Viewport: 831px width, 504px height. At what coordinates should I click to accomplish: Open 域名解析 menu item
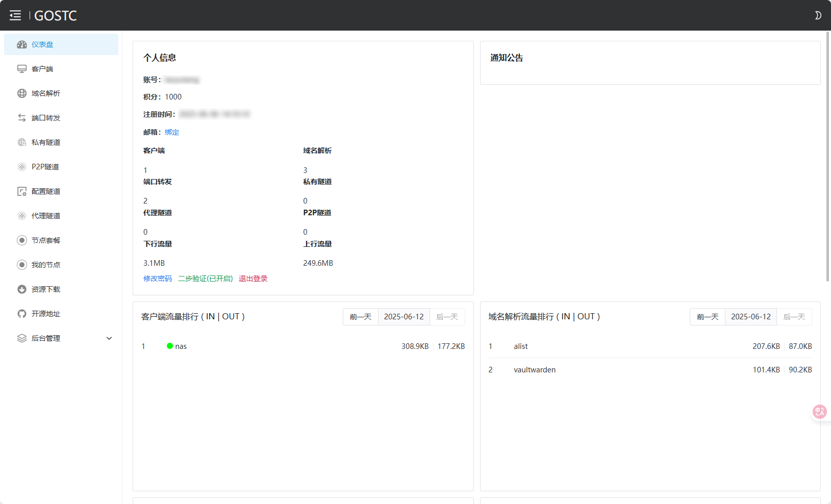61,93
